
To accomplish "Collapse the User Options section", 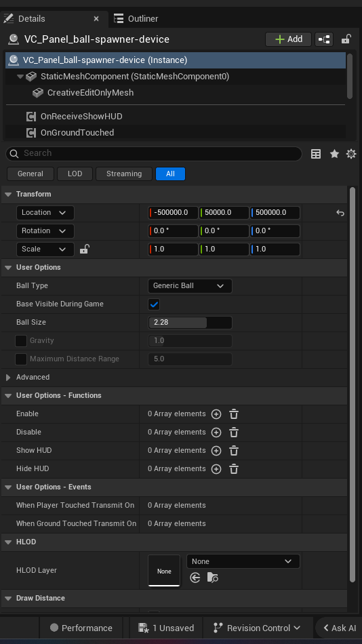I will pos(8,267).
